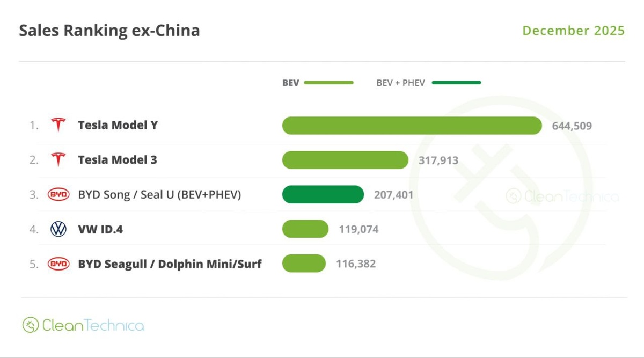
Task: Click the Tesla logo beside Model 3
Action: click(x=58, y=160)
